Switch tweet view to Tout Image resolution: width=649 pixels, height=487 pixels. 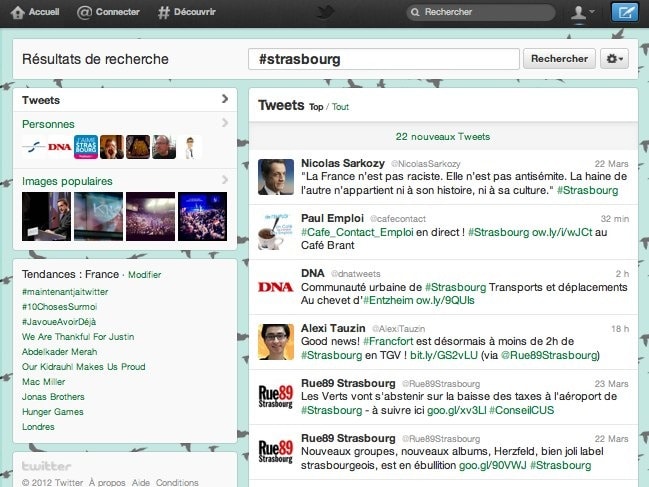(340, 107)
